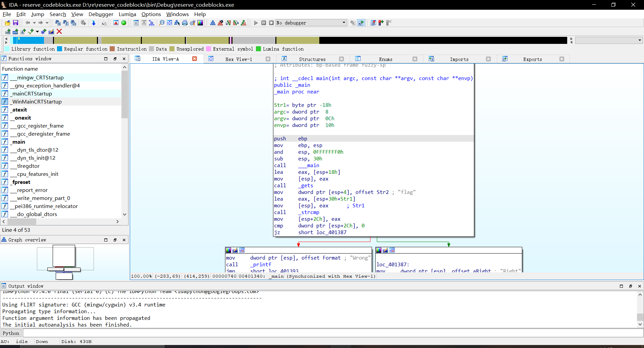Close the IDA View-A tab

pos(195,59)
